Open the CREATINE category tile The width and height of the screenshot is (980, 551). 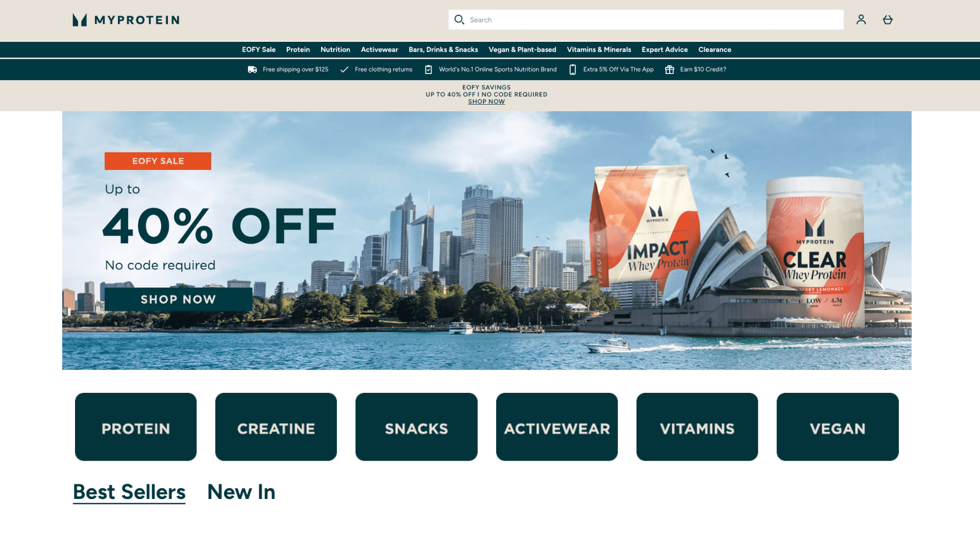(276, 427)
